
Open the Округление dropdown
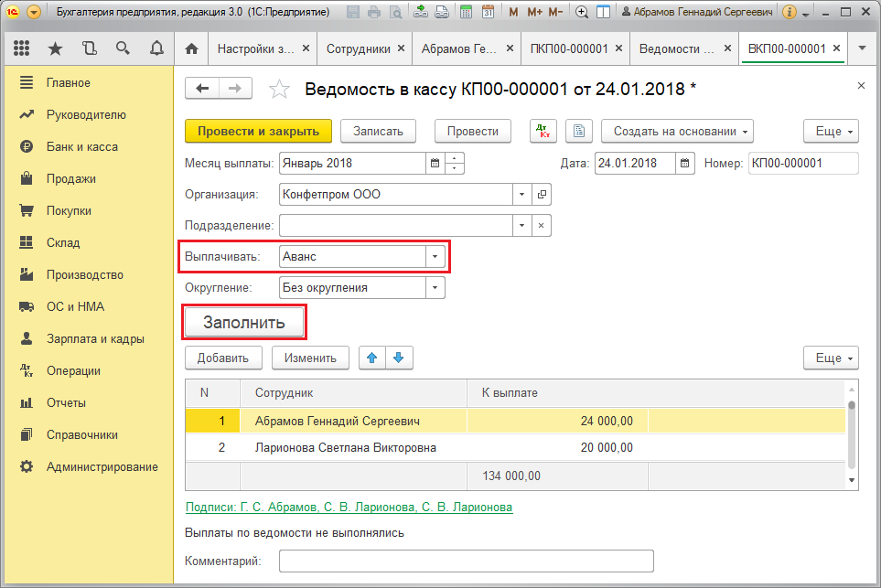click(x=435, y=287)
